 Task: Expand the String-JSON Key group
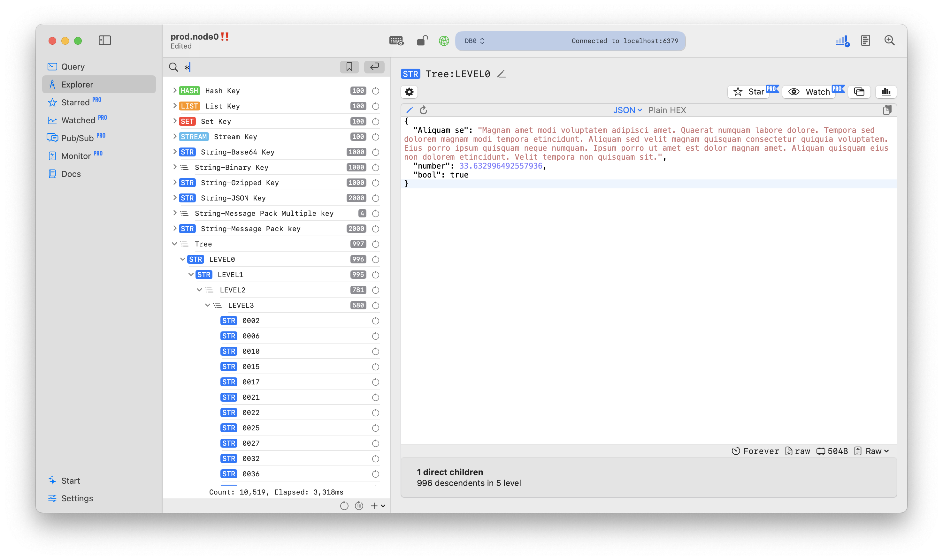click(175, 198)
